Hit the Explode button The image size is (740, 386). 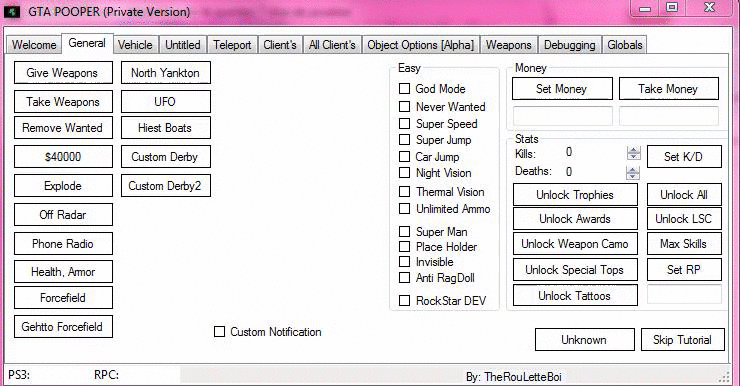63,185
